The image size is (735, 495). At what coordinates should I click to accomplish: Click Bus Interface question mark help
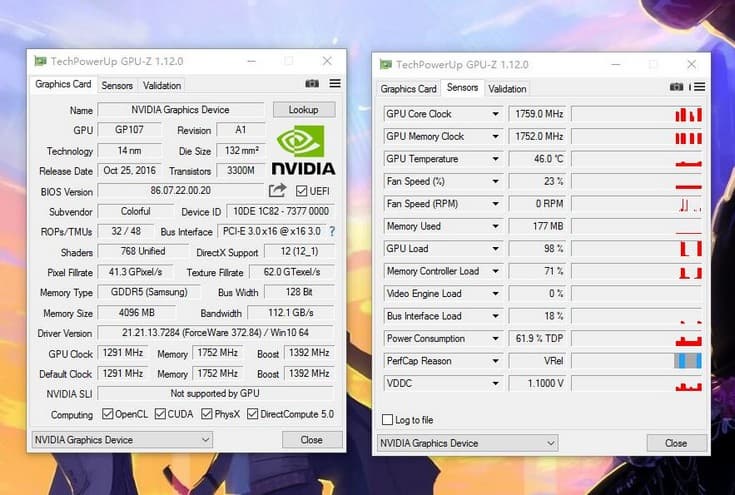pyautogui.click(x=332, y=232)
